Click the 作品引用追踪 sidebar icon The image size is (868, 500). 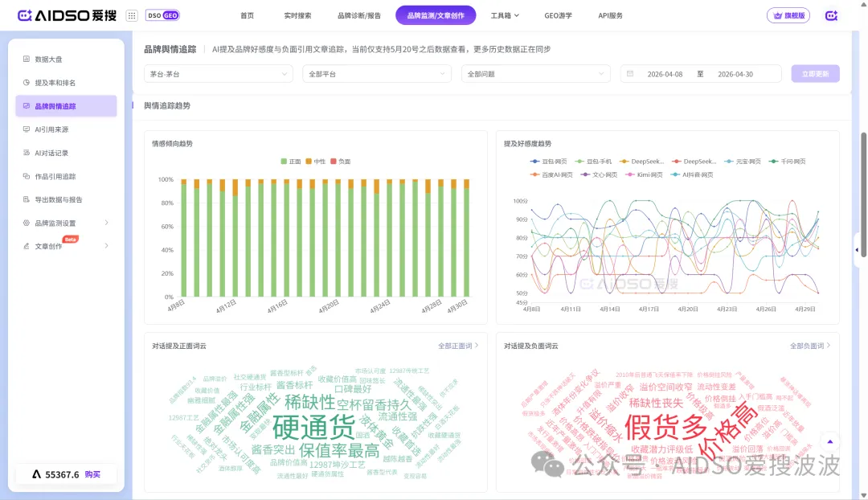pos(26,176)
